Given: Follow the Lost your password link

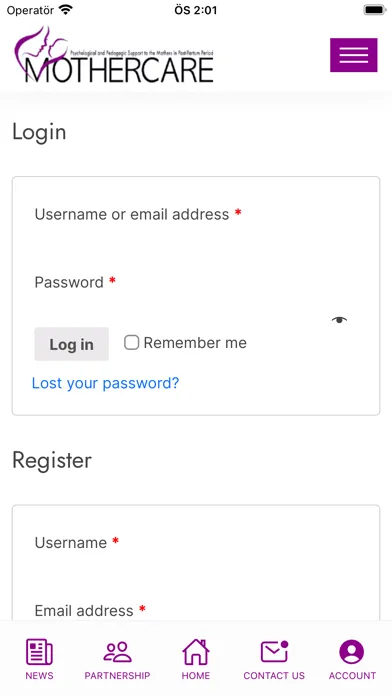Looking at the screenshot, I should tap(105, 383).
